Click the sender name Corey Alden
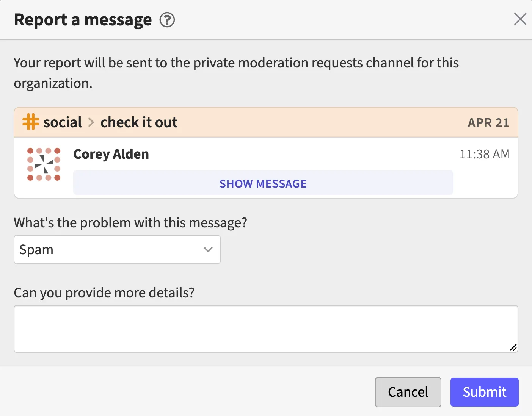The width and height of the screenshot is (532, 416). (111, 154)
